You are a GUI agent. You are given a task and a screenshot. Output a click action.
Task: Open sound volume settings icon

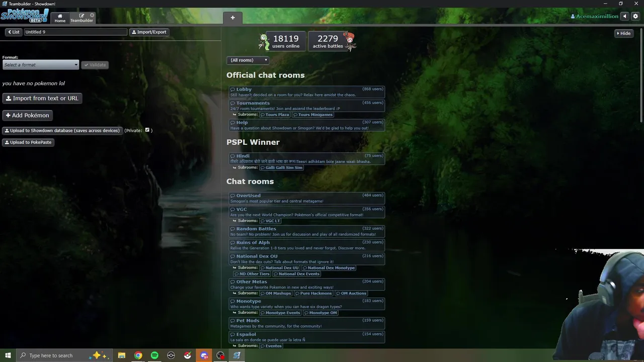pyautogui.click(x=625, y=17)
